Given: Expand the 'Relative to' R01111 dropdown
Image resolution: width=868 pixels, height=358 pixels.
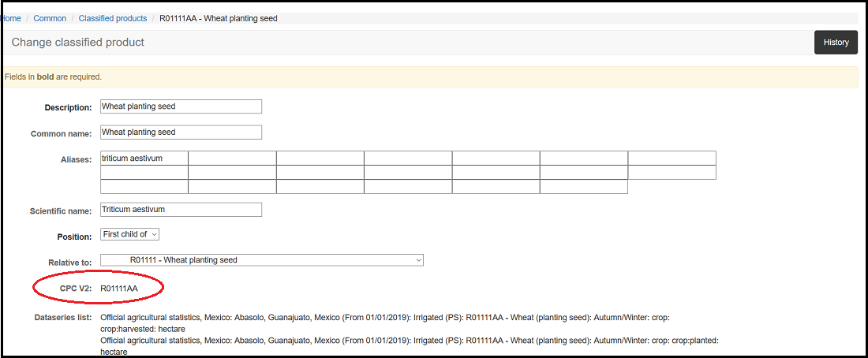Looking at the screenshot, I should (x=261, y=260).
